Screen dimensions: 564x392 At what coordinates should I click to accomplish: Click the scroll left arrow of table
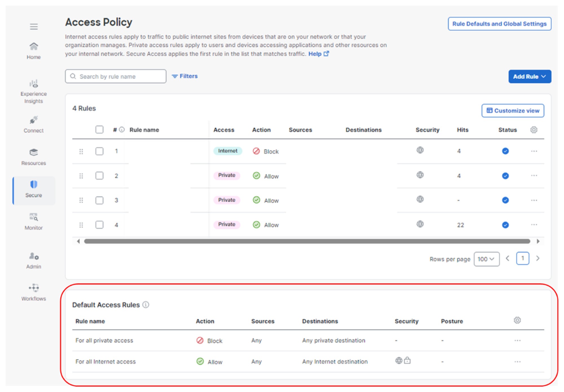point(78,241)
